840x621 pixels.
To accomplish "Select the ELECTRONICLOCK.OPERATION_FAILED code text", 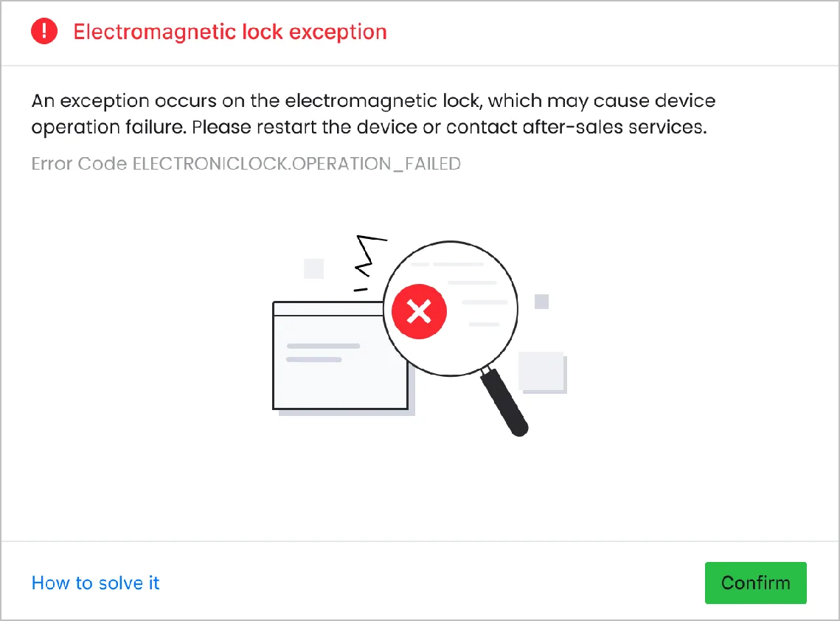I will click(296, 164).
